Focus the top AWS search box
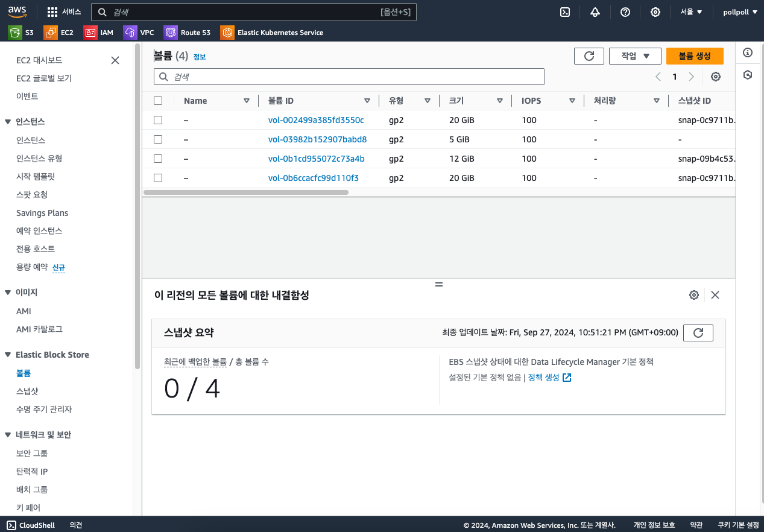Viewport: 764px width, 532px height. point(254,12)
